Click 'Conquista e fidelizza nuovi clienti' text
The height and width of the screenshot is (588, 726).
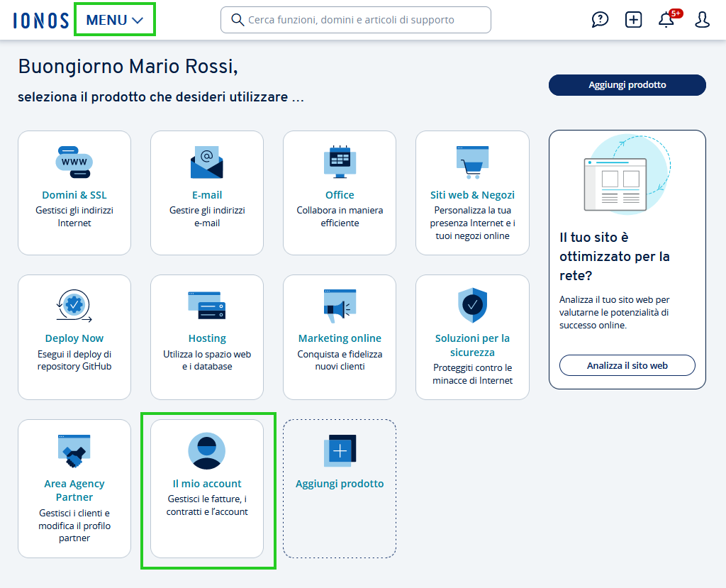coord(340,360)
